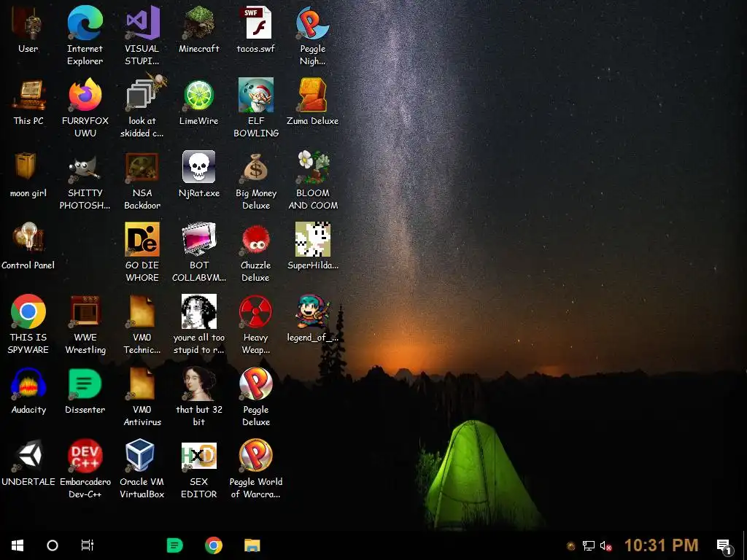Click the small round tray icon
This screenshot has width=747, height=560.
tap(570, 546)
